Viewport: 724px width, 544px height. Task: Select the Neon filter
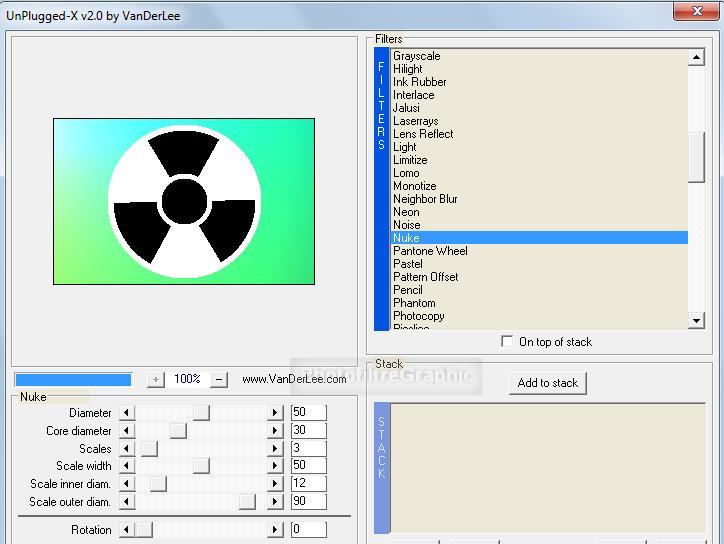click(x=539, y=212)
